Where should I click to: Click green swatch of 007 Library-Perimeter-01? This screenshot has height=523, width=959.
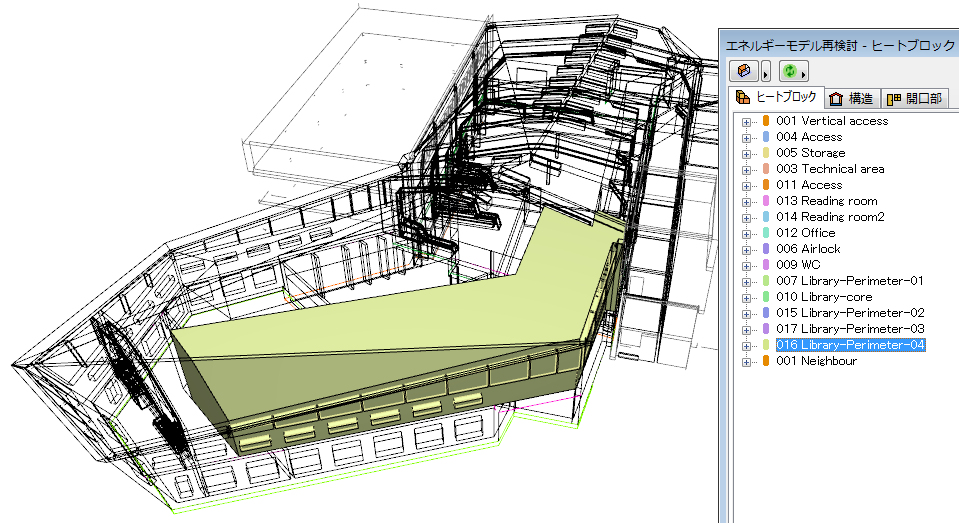pyautogui.click(x=766, y=280)
